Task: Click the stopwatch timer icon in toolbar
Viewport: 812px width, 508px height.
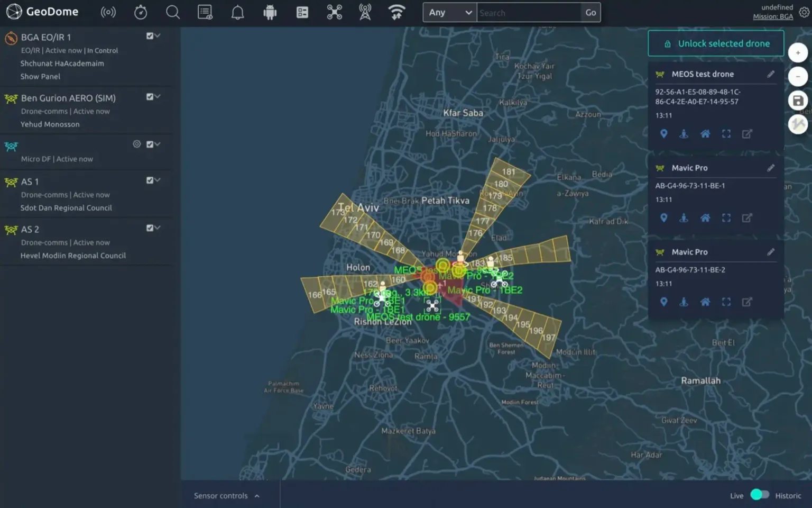Action: 141,12
